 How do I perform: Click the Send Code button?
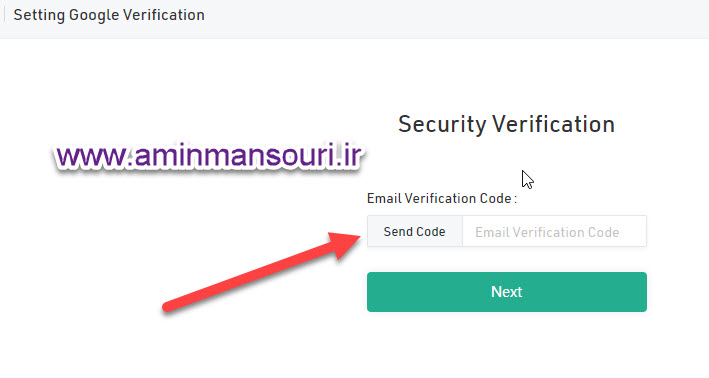(415, 232)
